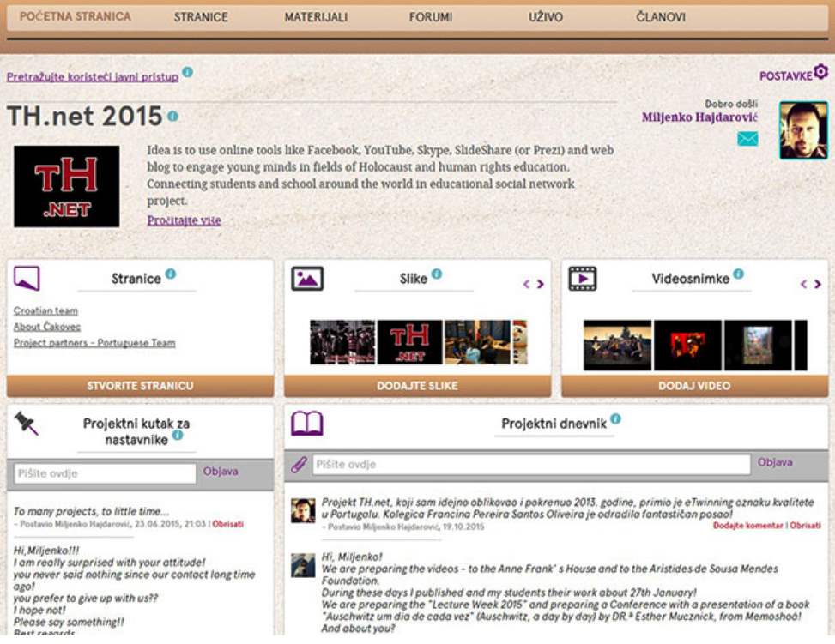Go to the Forumi menu item
This screenshot has width=835, height=644.
[431, 17]
